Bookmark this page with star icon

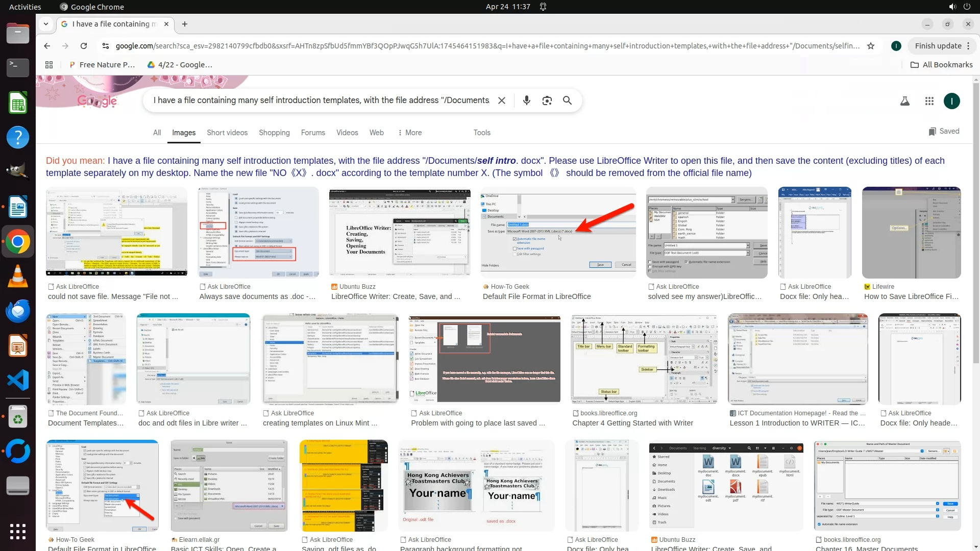871,46
